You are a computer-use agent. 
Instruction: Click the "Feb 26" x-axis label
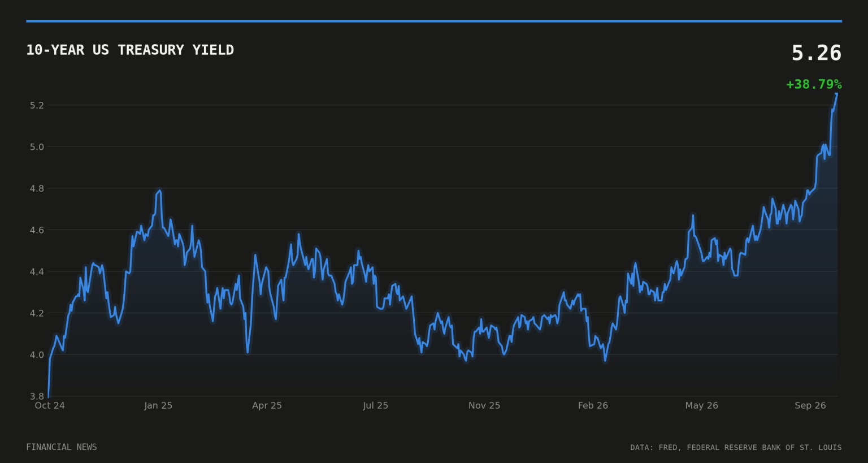click(x=593, y=405)
